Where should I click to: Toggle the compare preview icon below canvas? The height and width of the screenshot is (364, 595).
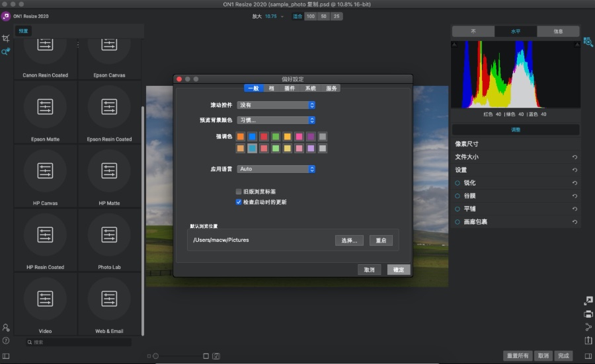click(216, 356)
